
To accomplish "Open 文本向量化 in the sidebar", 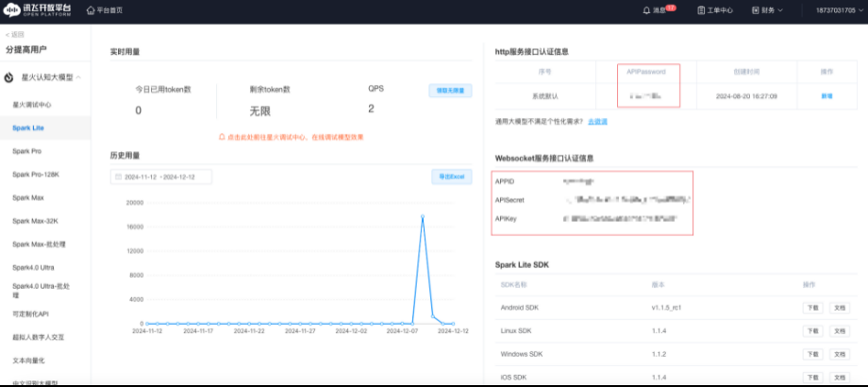I will [28, 361].
